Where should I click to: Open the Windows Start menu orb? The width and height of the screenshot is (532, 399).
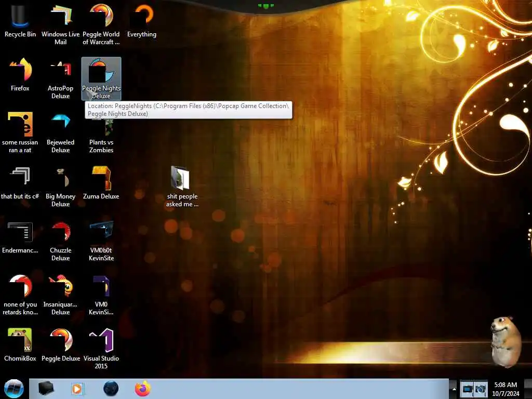(14, 389)
